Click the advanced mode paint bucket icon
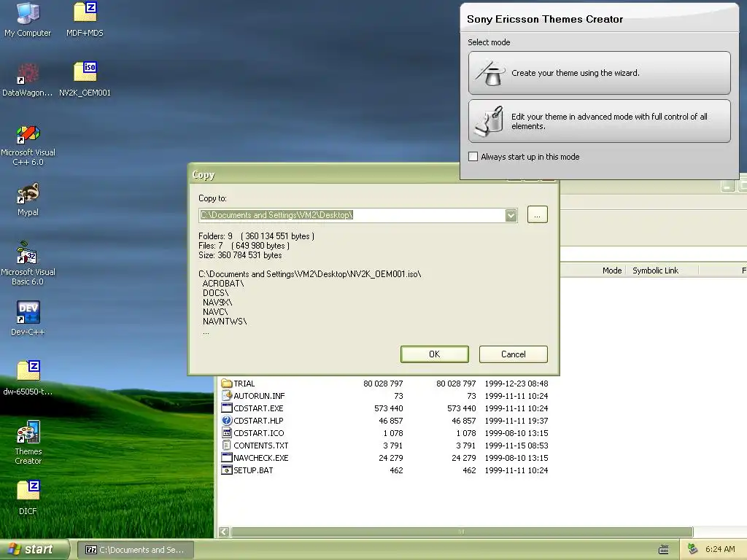This screenshot has width=747, height=560. coord(490,122)
